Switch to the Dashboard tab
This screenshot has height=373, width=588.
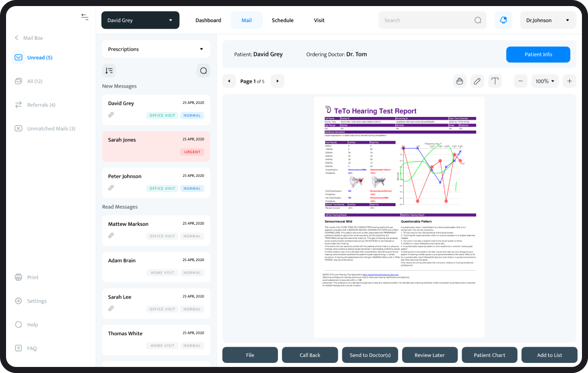click(x=208, y=20)
